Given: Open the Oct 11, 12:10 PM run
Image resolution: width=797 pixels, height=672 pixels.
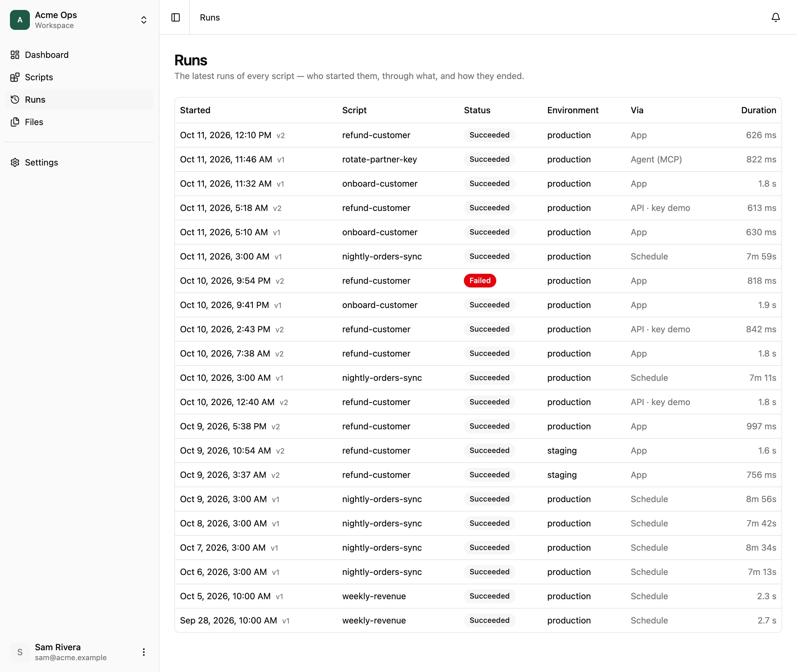Looking at the screenshot, I should click(x=478, y=135).
